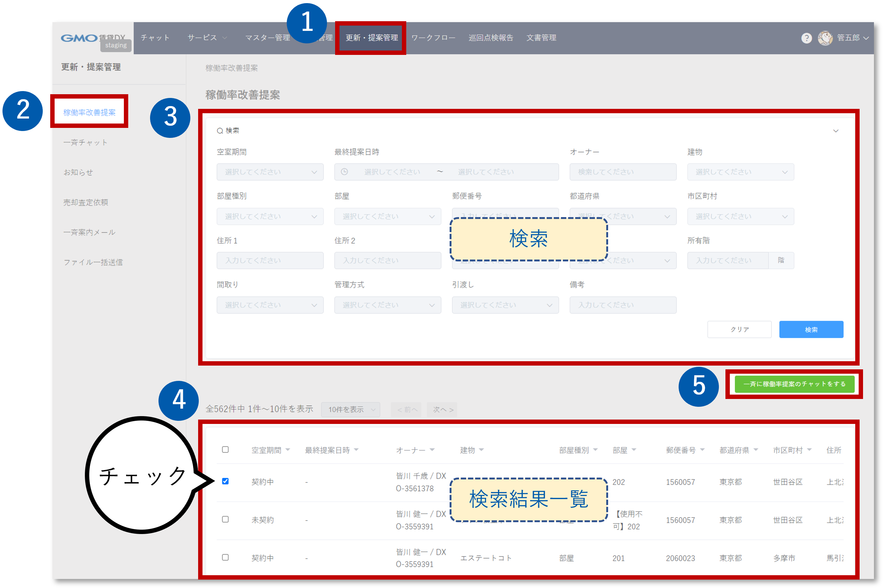883x588 pixels.
Task: Uncheck the first row checkbox
Action: click(x=225, y=481)
